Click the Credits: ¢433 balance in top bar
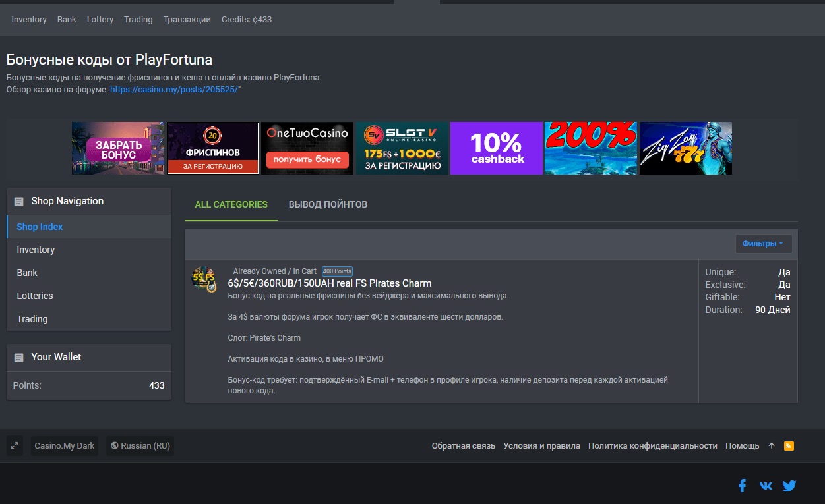825x504 pixels. tap(247, 20)
